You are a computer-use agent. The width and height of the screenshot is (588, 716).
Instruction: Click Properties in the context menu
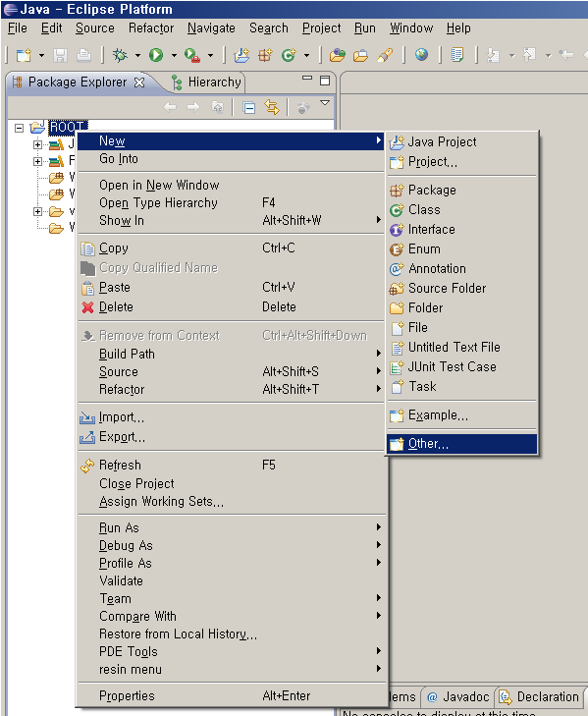[x=231, y=696]
